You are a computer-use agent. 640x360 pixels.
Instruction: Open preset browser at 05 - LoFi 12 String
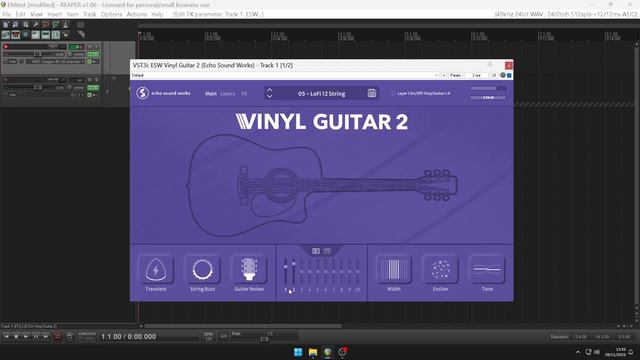point(321,93)
